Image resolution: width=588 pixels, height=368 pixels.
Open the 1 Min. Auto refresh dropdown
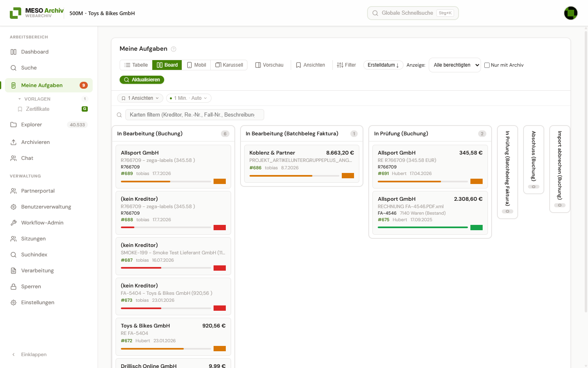tap(189, 98)
